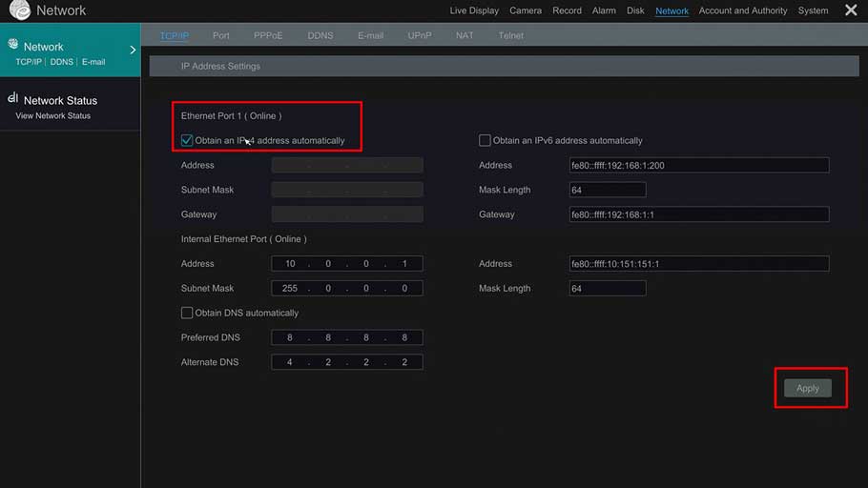Click the Network Status bar-chart icon
This screenshot has width=868, height=488.
(x=13, y=98)
